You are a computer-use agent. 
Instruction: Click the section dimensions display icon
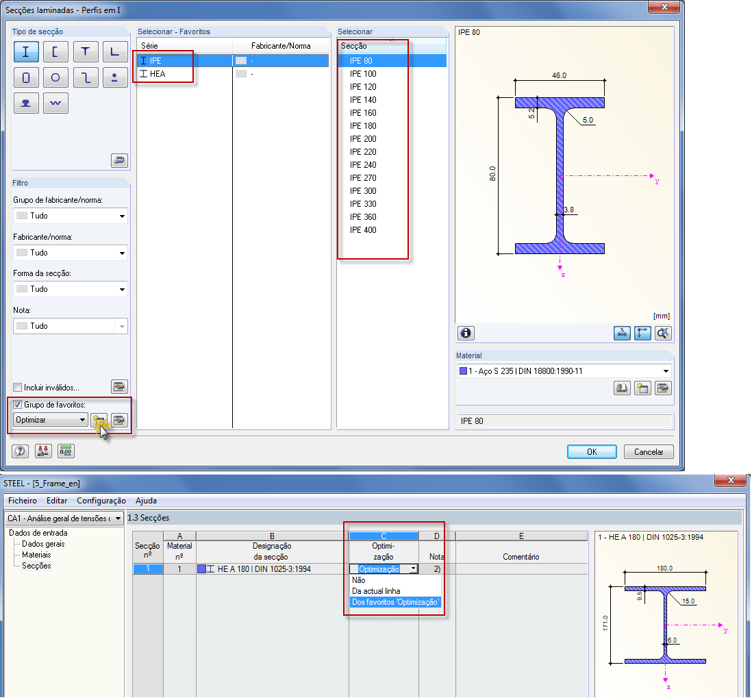[622, 333]
